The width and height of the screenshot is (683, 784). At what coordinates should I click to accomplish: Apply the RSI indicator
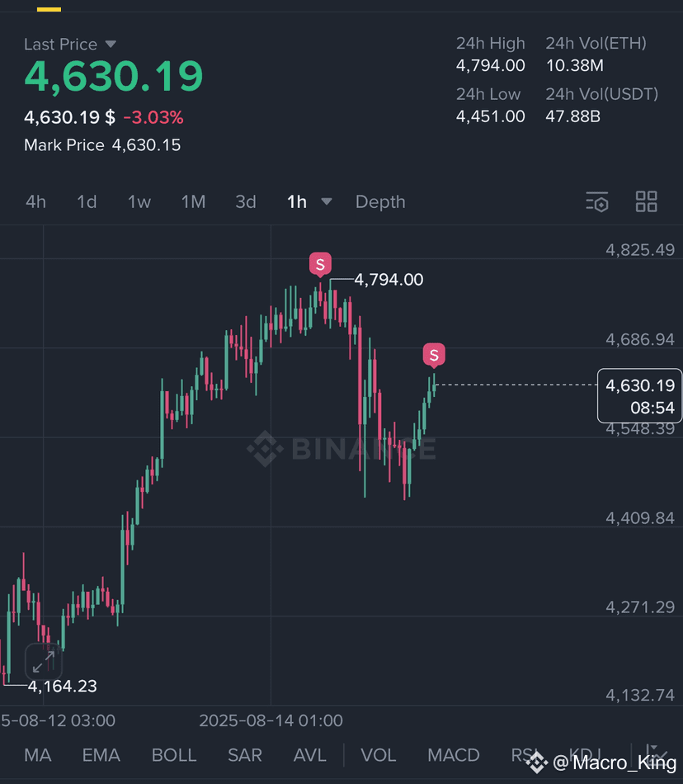coord(525,755)
